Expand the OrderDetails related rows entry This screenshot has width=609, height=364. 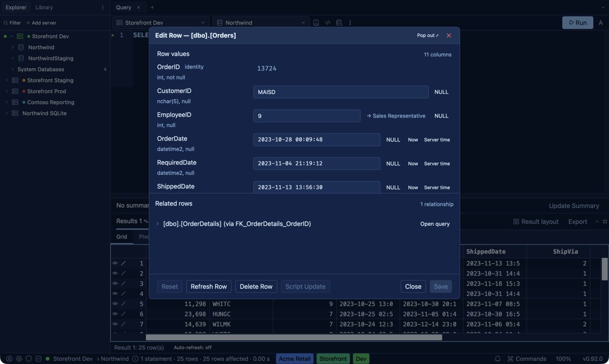(x=158, y=224)
